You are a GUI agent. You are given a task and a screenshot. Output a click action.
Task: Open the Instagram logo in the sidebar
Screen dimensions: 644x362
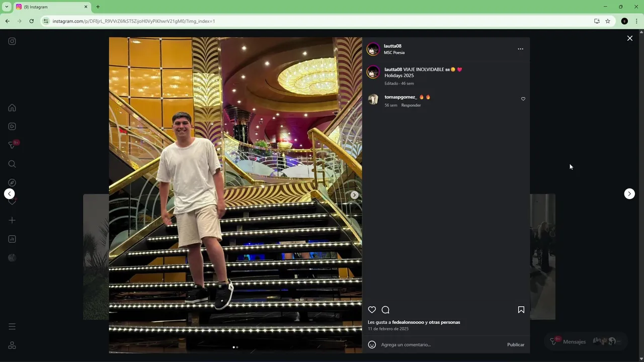point(12,41)
